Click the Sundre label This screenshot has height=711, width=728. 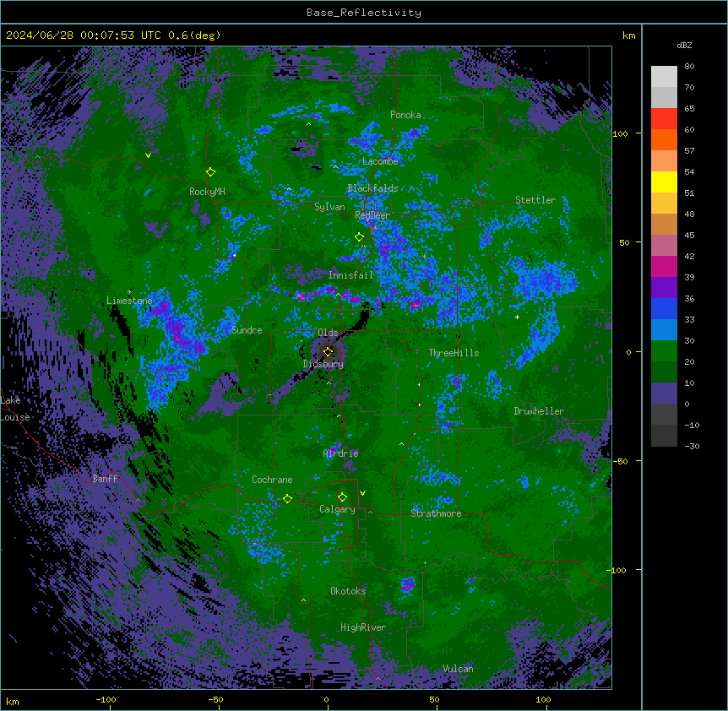pos(247,330)
